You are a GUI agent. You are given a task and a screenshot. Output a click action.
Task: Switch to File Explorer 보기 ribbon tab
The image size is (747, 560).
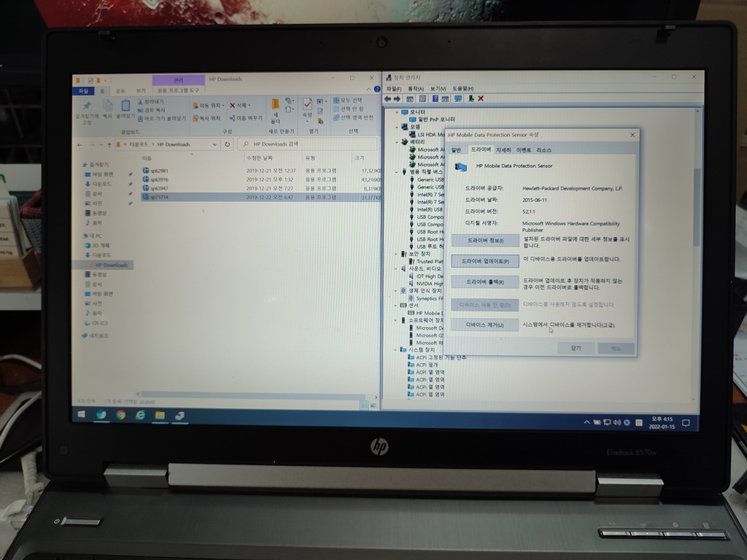(x=141, y=90)
